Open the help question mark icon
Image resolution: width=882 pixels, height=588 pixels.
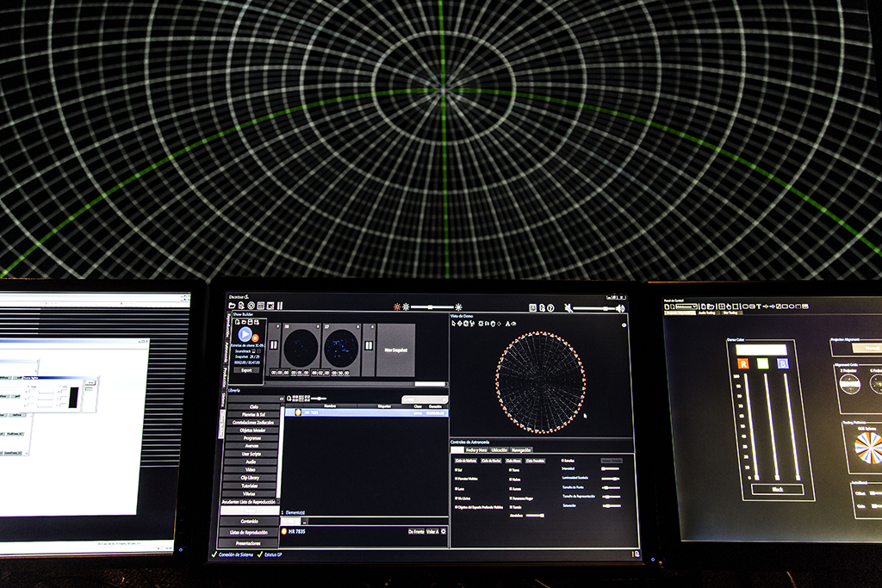click(x=550, y=307)
